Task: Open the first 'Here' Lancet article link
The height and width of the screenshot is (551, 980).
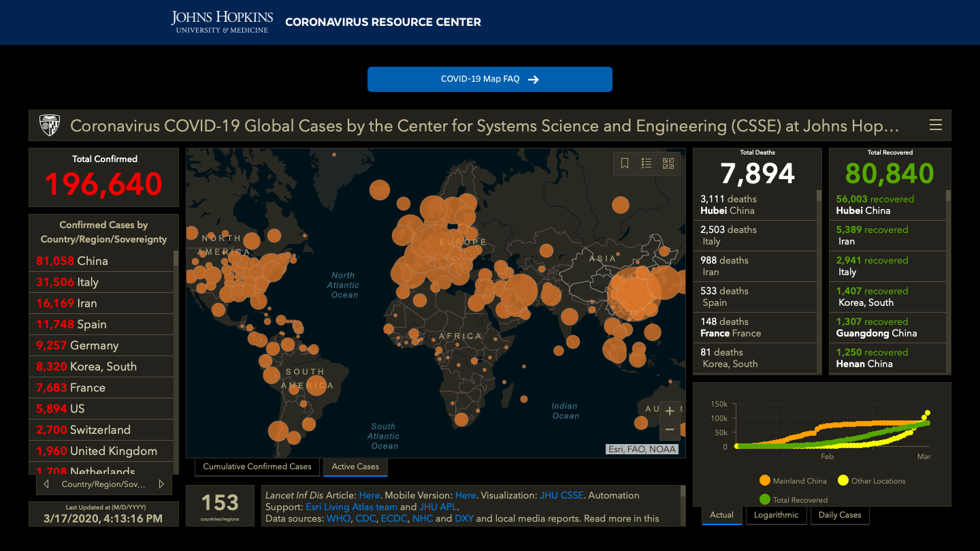Action: (x=370, y=495)
